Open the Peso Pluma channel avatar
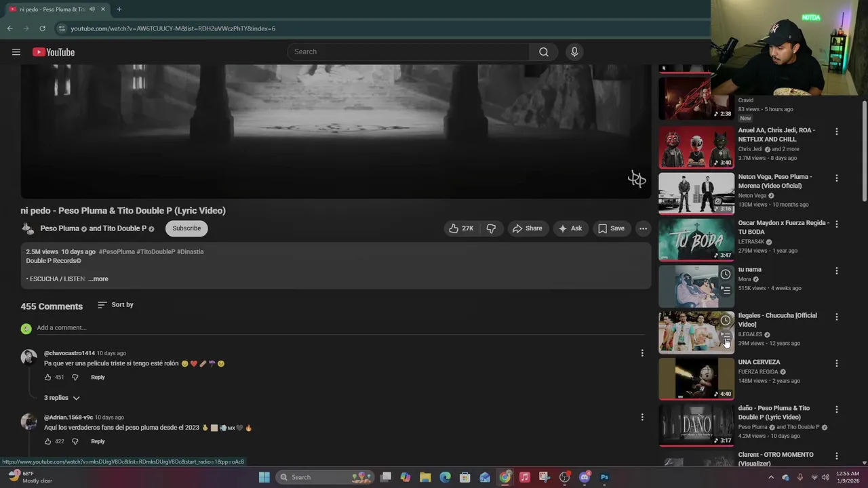This screenshot has width=868, height=488. coord(28,229)
